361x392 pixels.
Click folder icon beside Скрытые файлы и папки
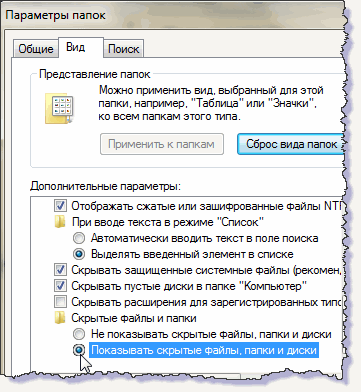pos(60,318)
